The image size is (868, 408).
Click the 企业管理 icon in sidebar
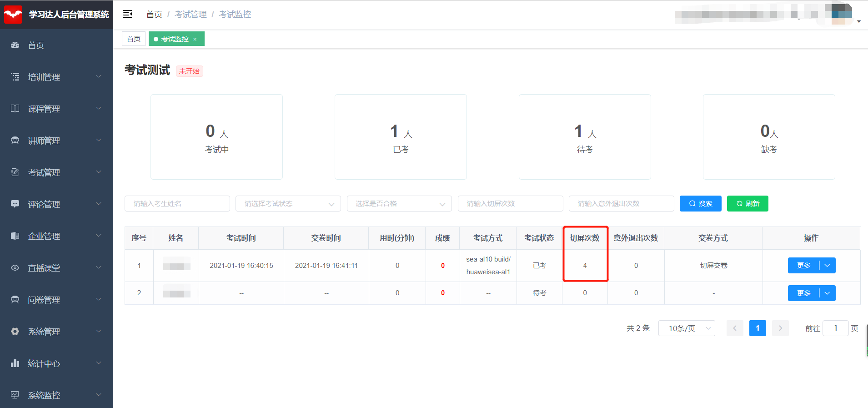pos(15,236)
